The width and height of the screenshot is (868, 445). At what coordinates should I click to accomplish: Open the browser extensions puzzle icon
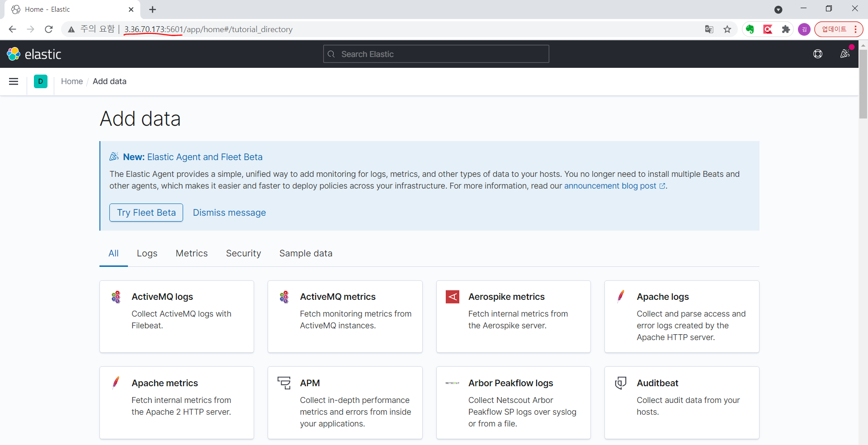point(786,29)
